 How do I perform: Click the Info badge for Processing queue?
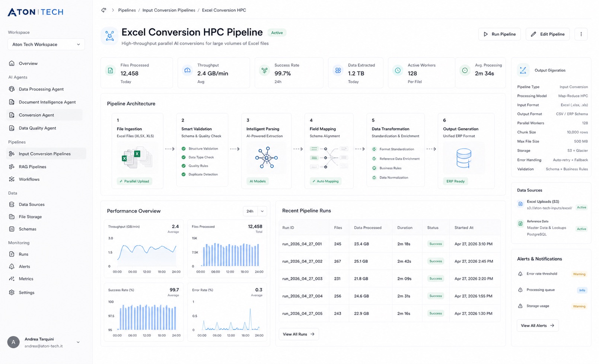[x=582, y=290]
